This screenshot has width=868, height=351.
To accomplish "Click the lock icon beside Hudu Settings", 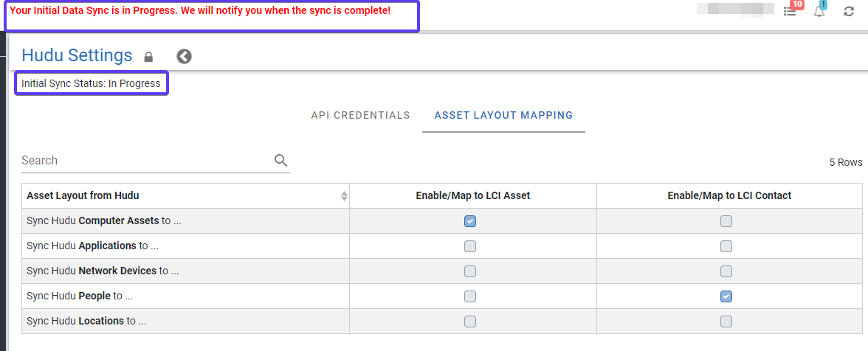I will pyautogui.click(x=148, y=57).
